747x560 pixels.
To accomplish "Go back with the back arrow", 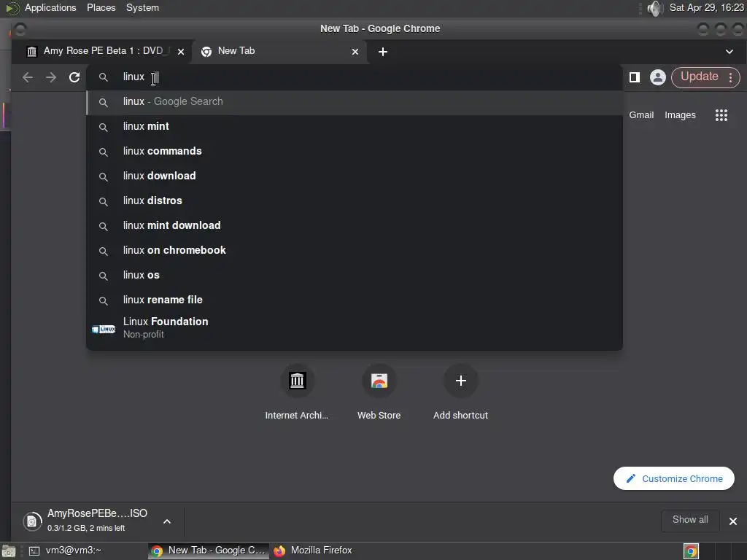I will [28, 77].
